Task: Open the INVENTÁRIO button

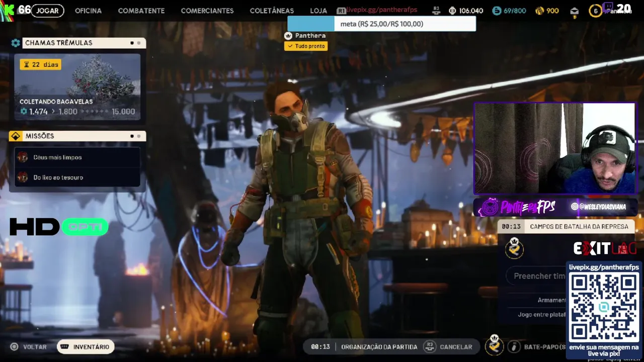Action: point(86,347)
